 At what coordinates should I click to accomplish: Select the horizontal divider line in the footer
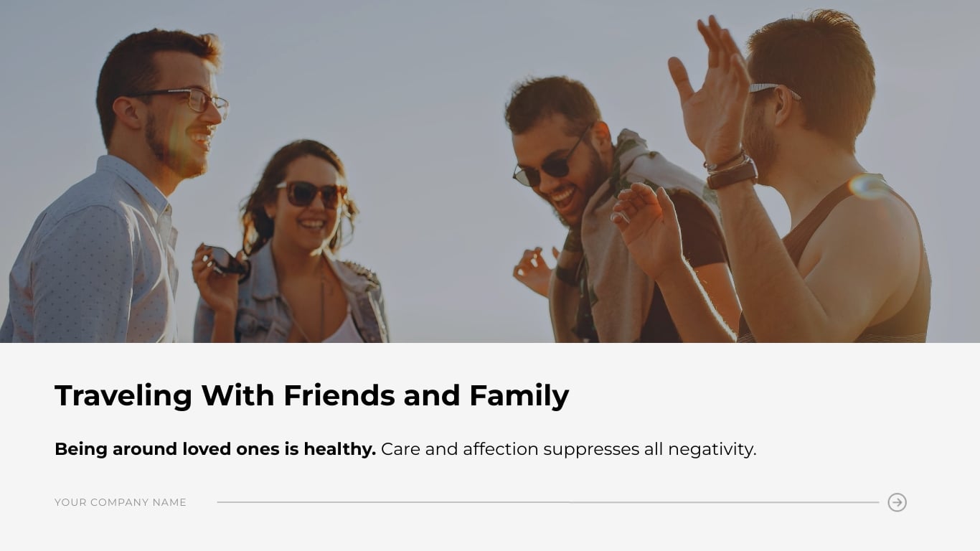pos(547,502)
